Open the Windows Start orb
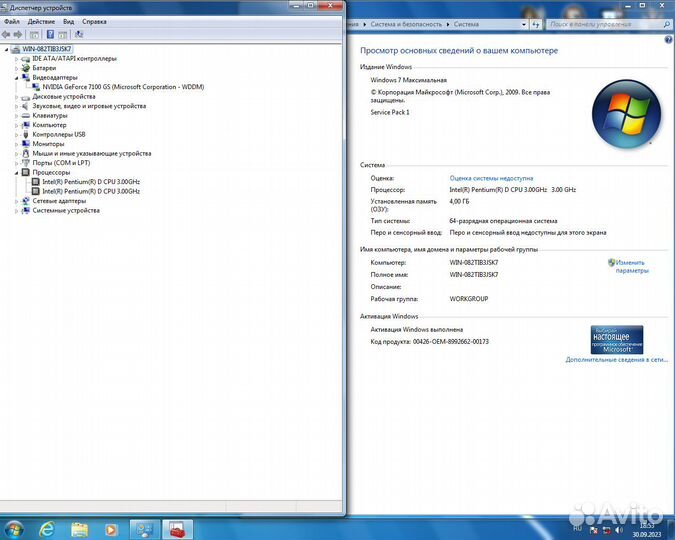The image size is (675, 540). click(13, 529)
